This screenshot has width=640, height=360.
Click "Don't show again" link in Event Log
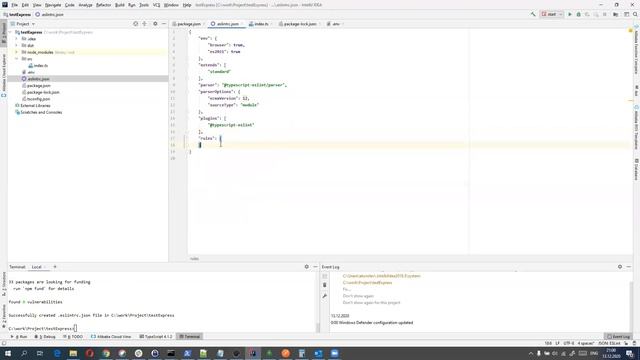(358, 296)
